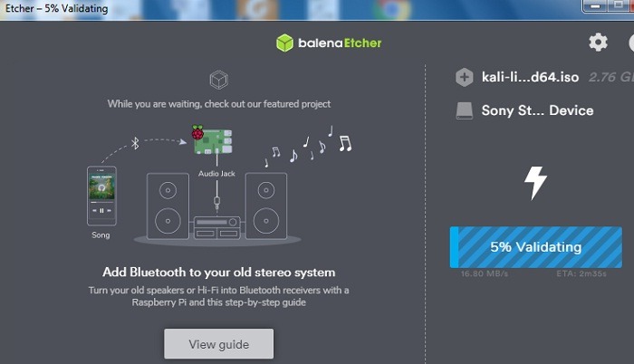The height and width of the screenshot is (364, 634).
Task: Click the cube icon above featured project text
Action: [x=219, y=80]
